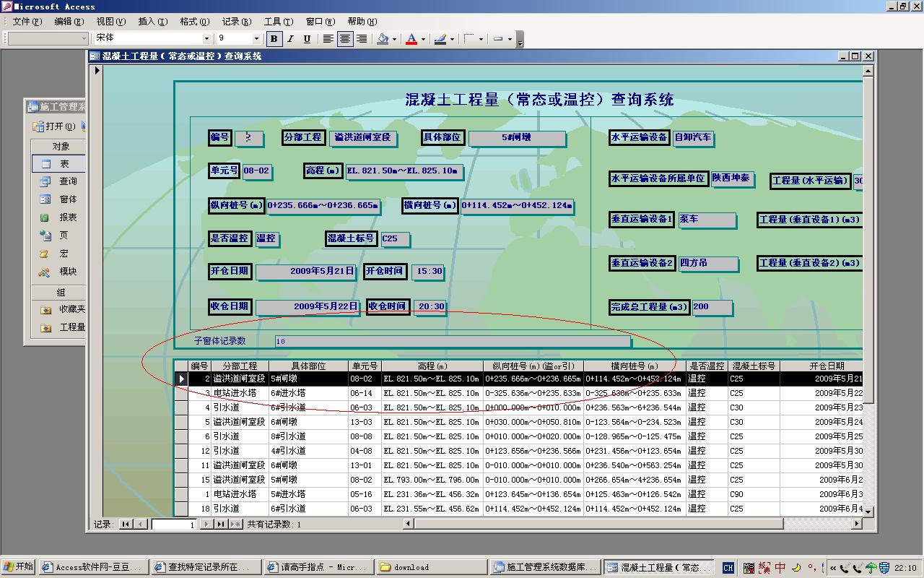The height and width of the screenshot is (578, 924).
Task: Click line/border width icon
Action: 469,39
